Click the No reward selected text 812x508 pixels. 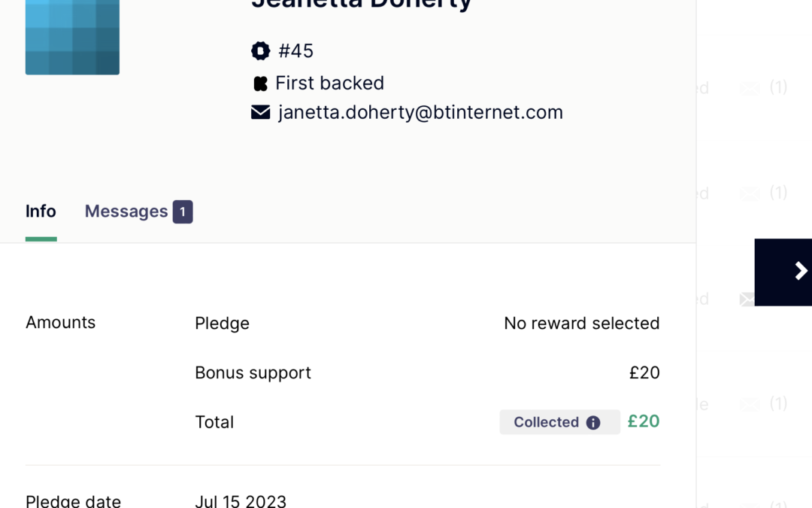(581, 323)
